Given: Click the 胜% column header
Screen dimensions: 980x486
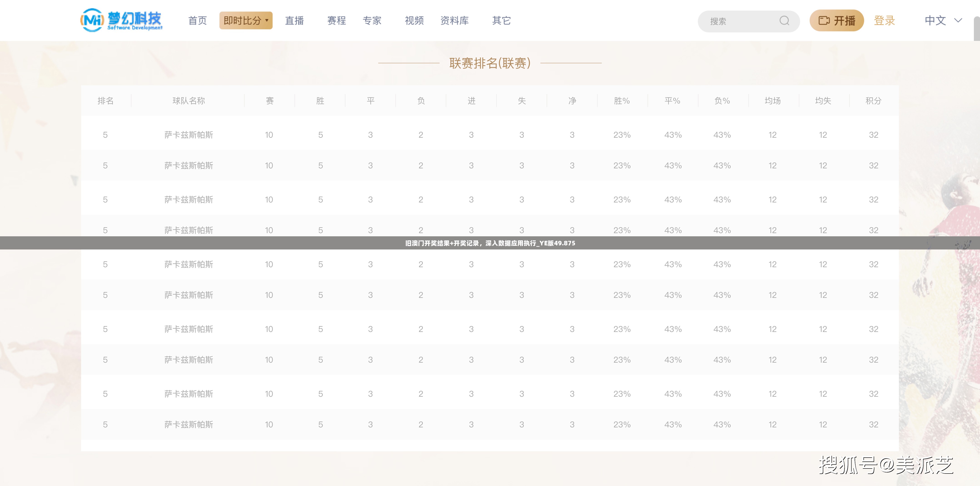Looking at the screenshot, I should [622, 101].
